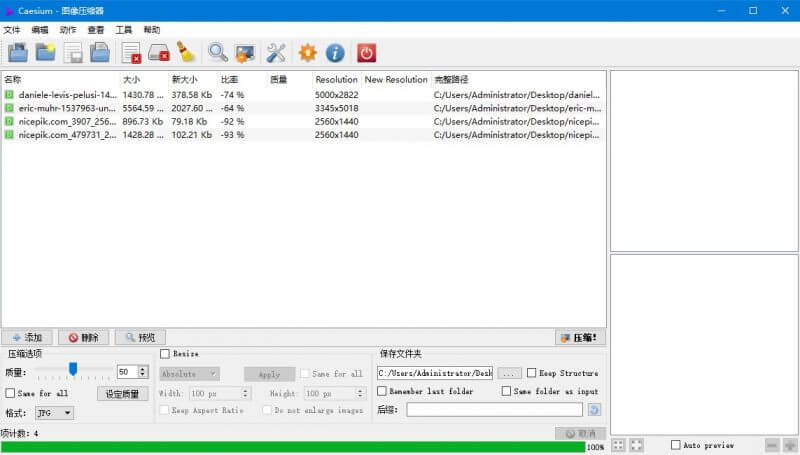Check the Remember last folder option

point(383,391)
